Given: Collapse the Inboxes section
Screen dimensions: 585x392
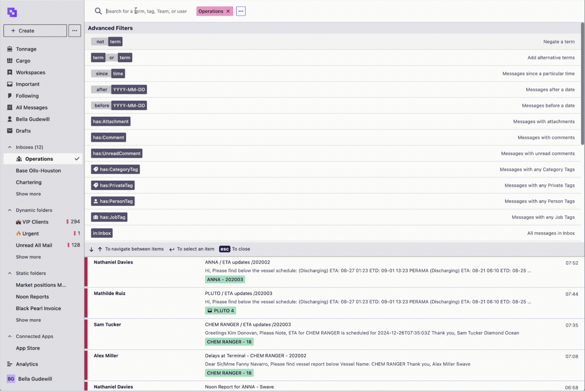Looking at the screenshot, I should [10, 147].
